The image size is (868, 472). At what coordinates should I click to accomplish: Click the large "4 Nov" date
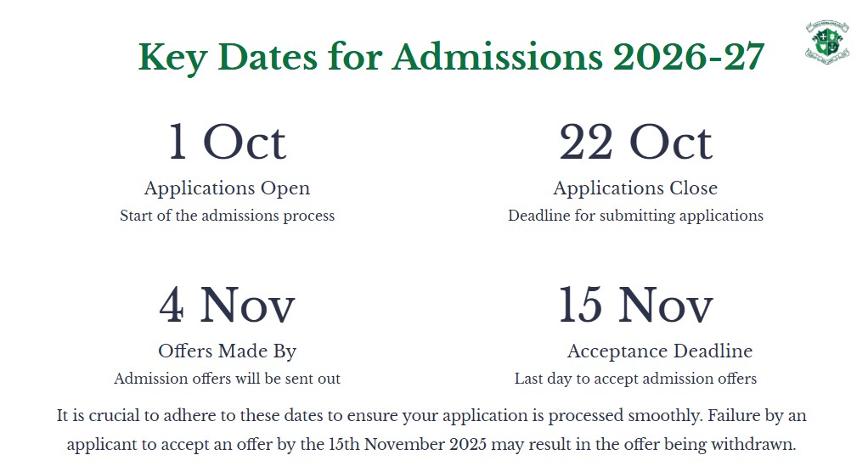227,306
